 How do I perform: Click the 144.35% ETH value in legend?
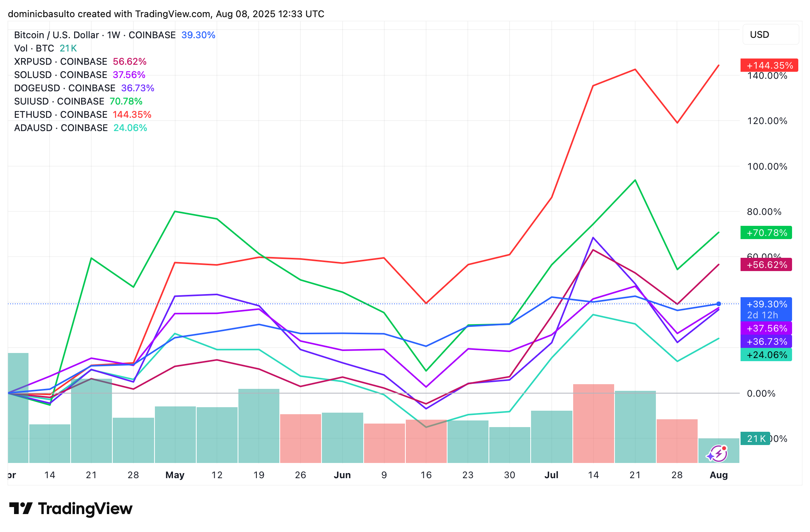tap(132, 115)
